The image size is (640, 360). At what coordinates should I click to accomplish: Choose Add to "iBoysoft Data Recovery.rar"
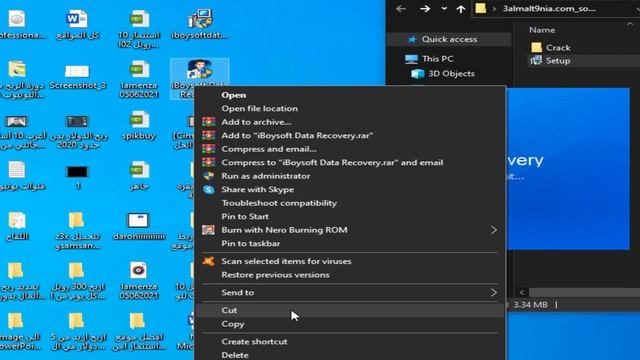click(297, 136)
